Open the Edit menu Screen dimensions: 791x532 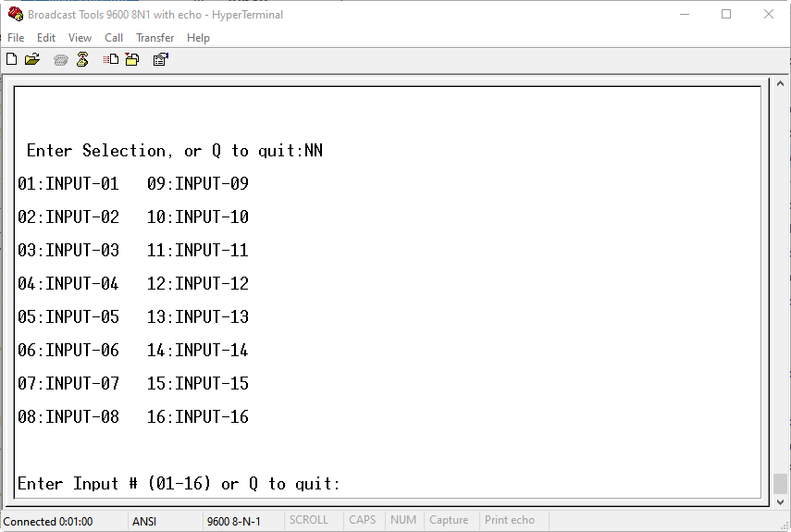(x=46, y=38)
